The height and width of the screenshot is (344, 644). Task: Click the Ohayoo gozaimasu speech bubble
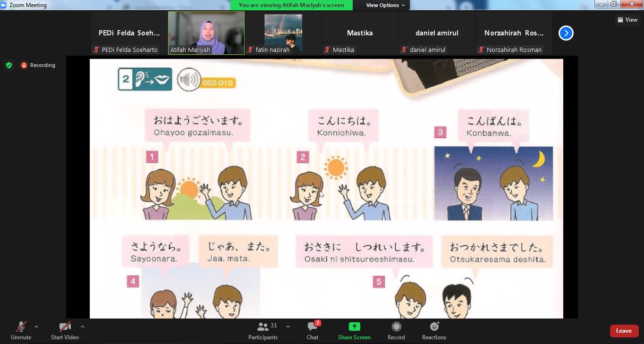tap(198, 126)
